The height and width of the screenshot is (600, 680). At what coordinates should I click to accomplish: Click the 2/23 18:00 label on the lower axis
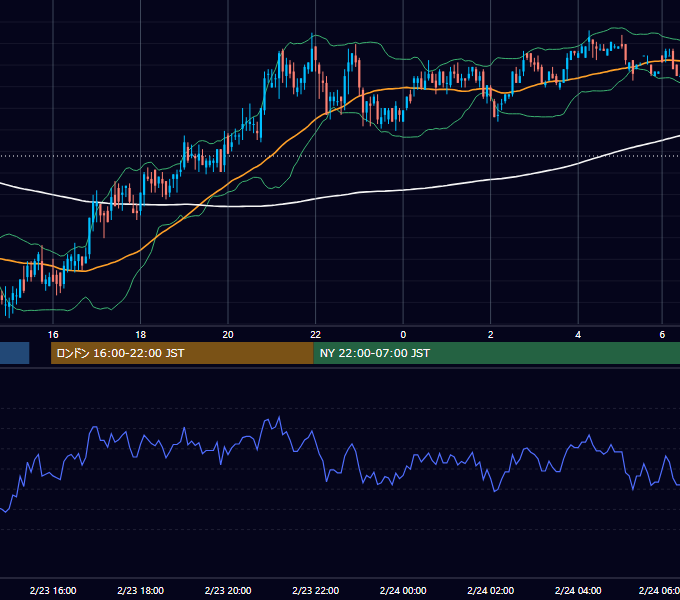(141, 590)
